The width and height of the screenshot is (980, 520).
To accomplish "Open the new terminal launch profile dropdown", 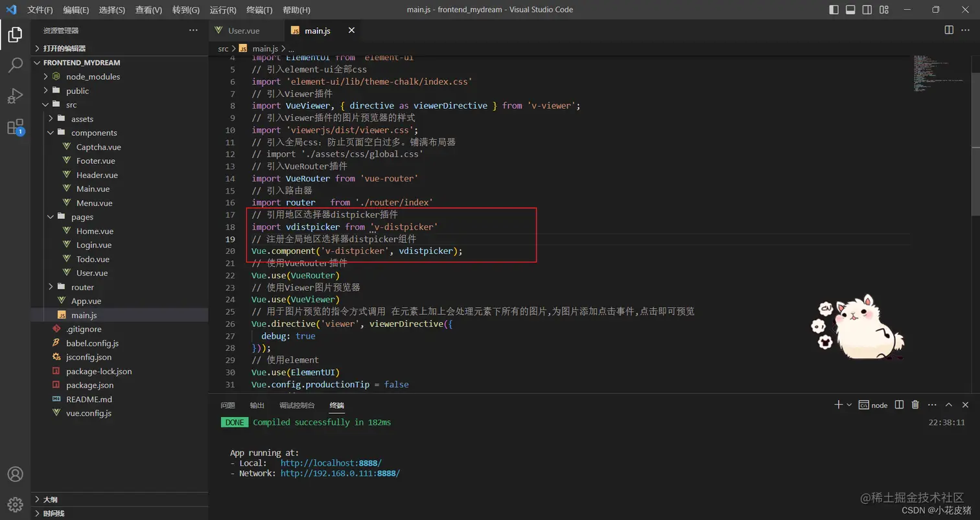I will (849, 405).
